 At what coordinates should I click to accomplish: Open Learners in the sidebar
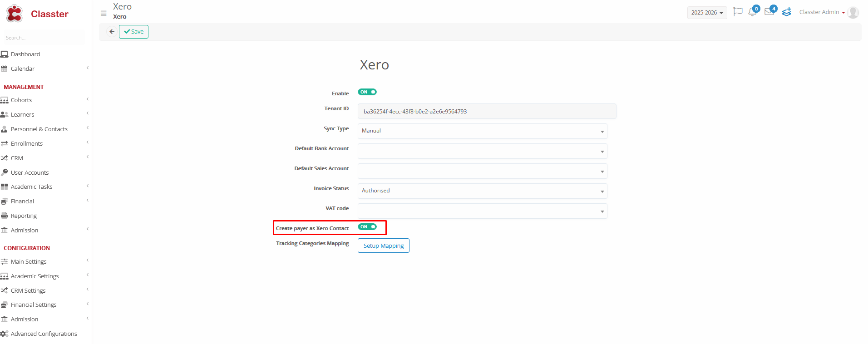(x=23, y=115)
